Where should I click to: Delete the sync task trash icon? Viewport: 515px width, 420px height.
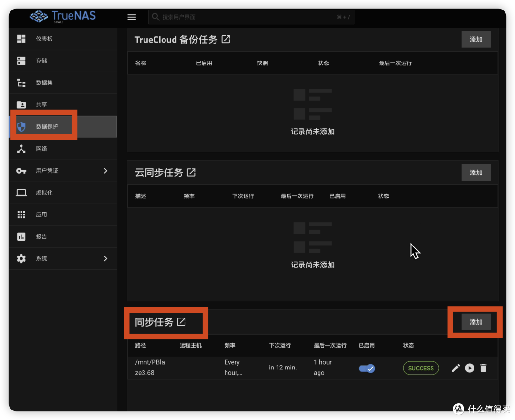[484, 368]
